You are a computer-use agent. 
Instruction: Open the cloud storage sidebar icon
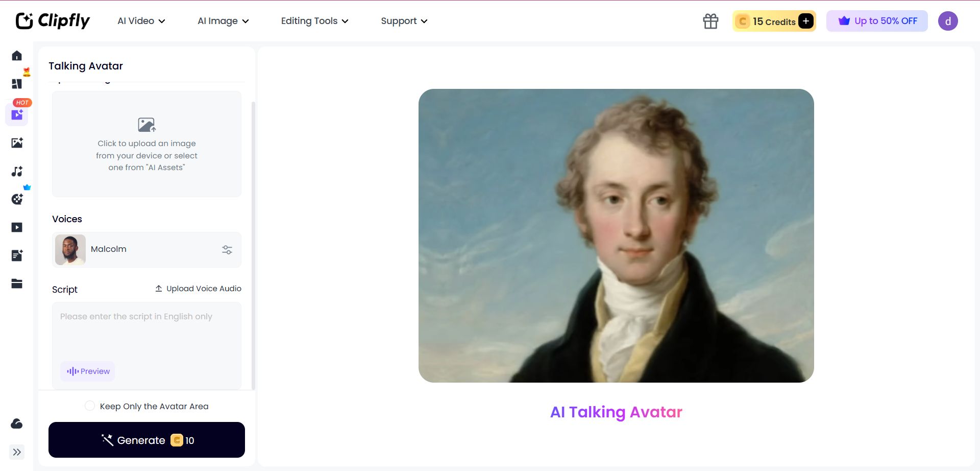[x=17, y=423]
